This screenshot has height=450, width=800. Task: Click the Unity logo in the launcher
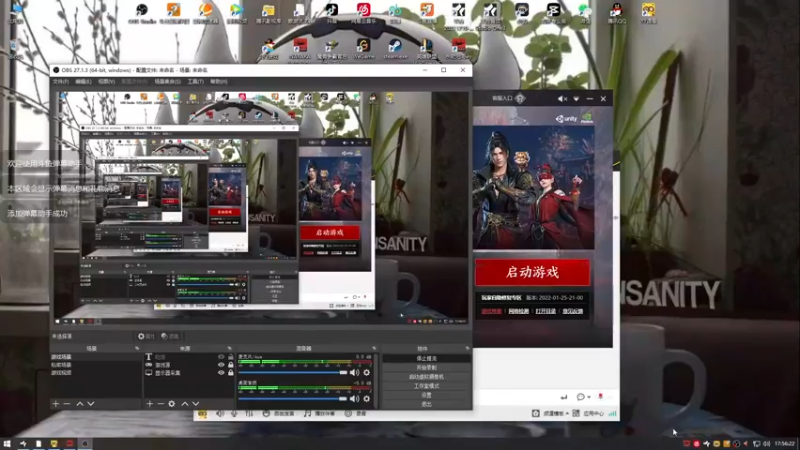point(566,118)
